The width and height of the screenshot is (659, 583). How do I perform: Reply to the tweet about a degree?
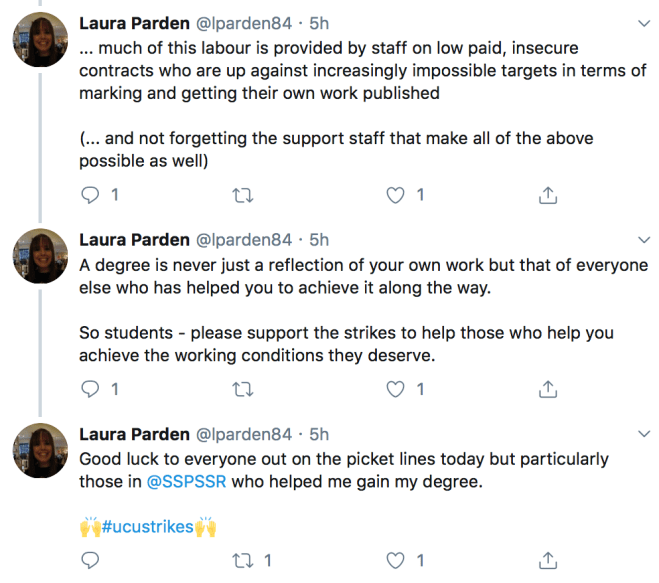click(90, 389)
